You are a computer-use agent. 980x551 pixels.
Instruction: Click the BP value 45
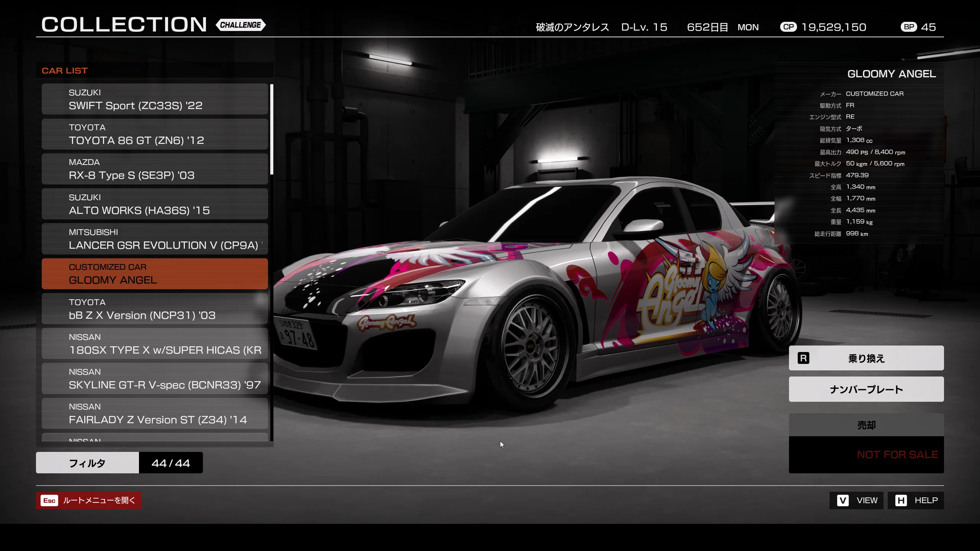click(x=928, y=27)
